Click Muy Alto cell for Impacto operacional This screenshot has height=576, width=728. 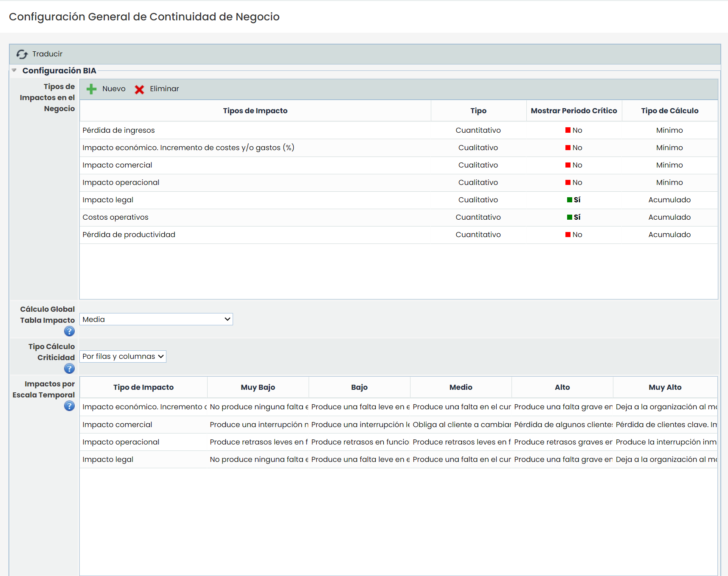pos(665,442)
